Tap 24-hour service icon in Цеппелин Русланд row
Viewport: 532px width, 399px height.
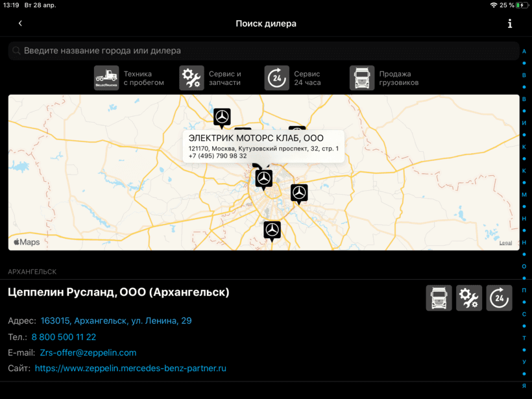point(499,298)
